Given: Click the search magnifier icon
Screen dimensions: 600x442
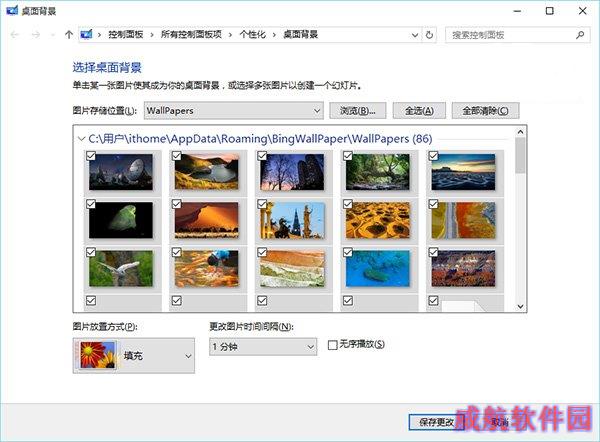Looking at the screenshot, I should [x=580, y=35].
